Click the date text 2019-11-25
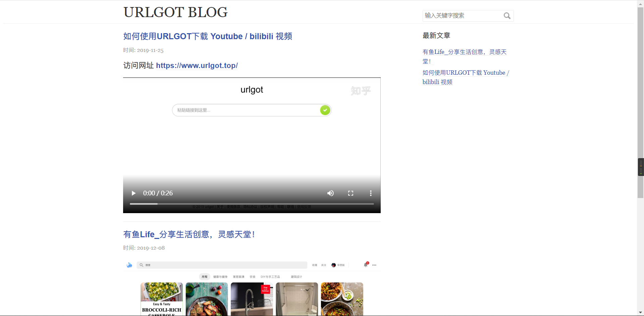Viewport: 644px width, 316px height. pyautogui.click(x=150, y=50)
